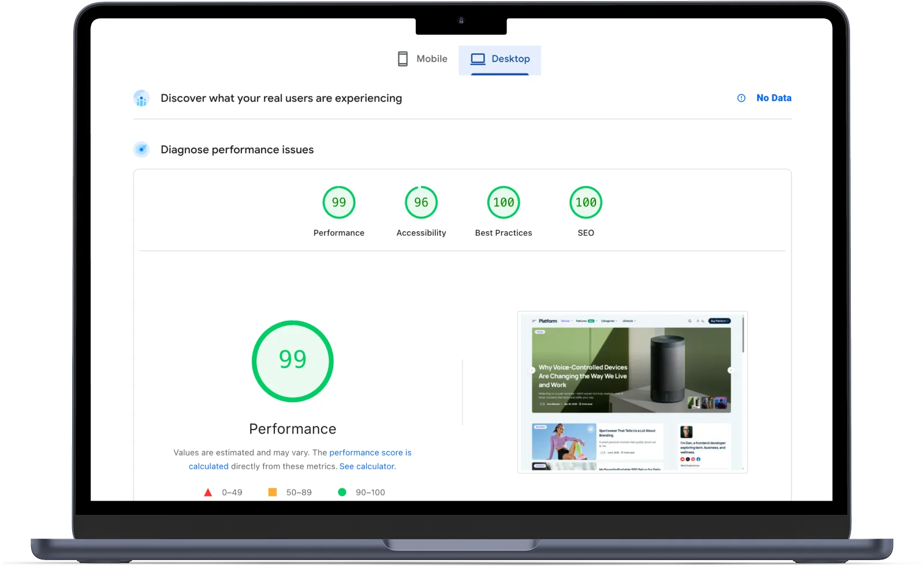Click the Diagnose performance issues radar icon
924x567 pixels.
[141, 150]
